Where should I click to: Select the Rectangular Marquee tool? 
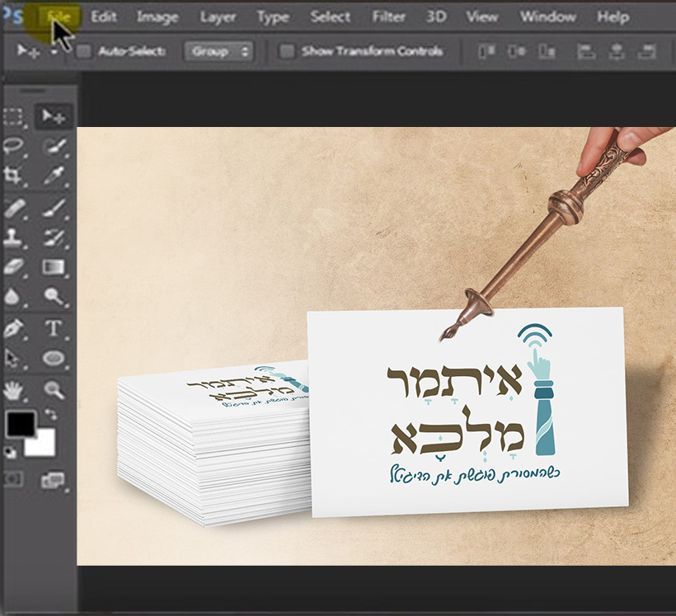tap(13, 116)
